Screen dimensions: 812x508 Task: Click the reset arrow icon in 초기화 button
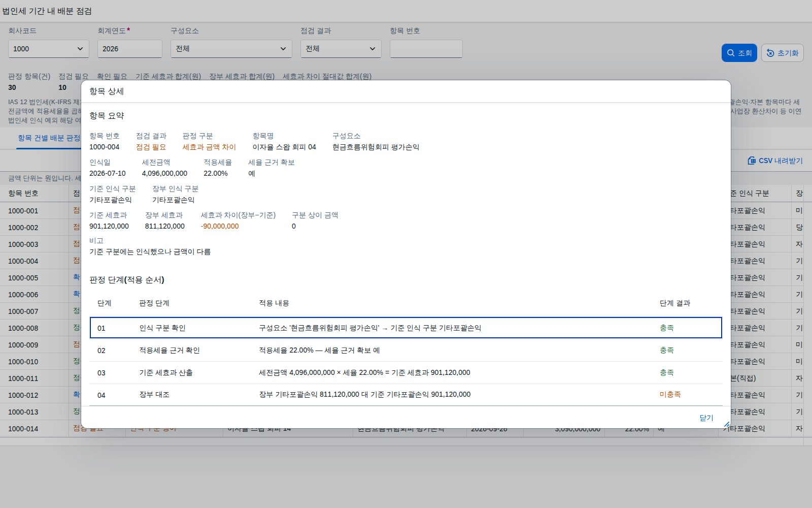[x=770, y=53]
